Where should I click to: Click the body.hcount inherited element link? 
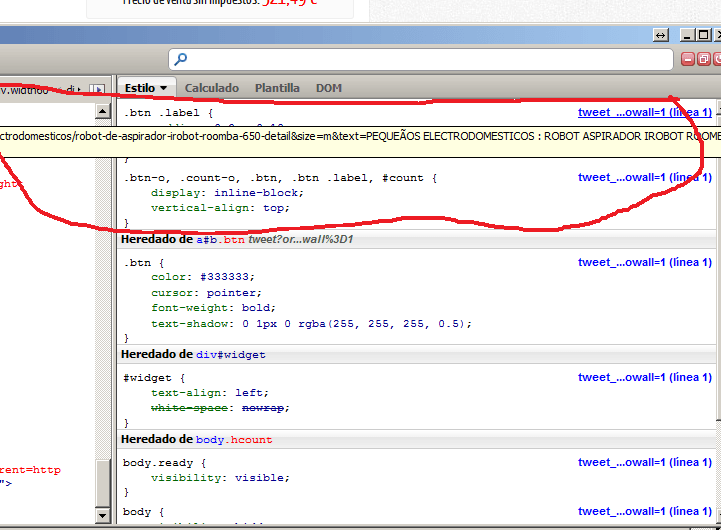click(x=234, y=439)
